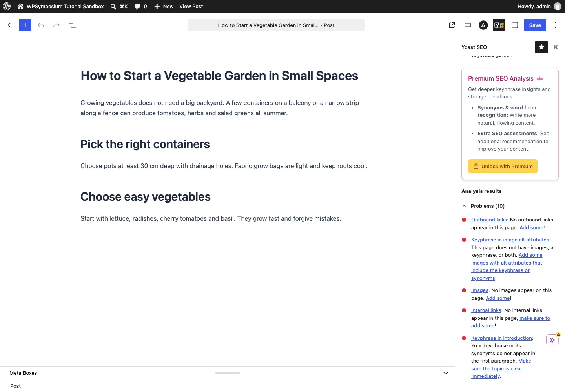Image resolution: width=565 pixels, height=392 pixels.
Task: Toggle the Yoast SEO sidebar icon
Action: click(499, 25)
